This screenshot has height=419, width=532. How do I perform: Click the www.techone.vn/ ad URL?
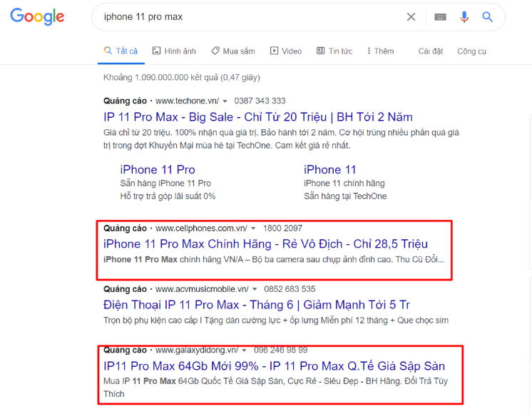(x=187, y=101)
